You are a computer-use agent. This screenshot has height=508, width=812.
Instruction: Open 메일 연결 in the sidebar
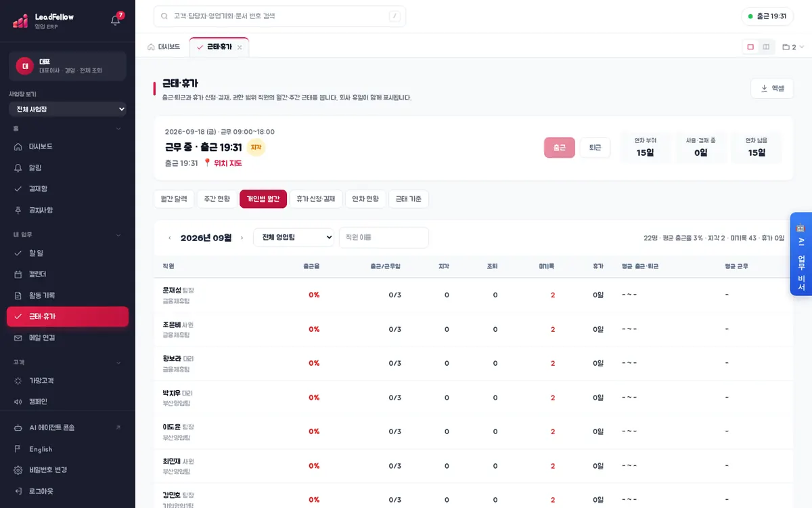coord(68,337)
